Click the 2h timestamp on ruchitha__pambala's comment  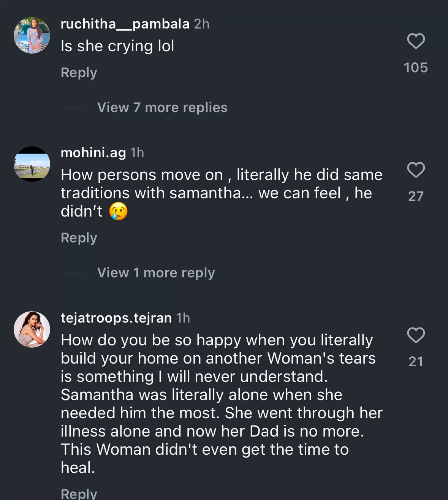[202, 24]
